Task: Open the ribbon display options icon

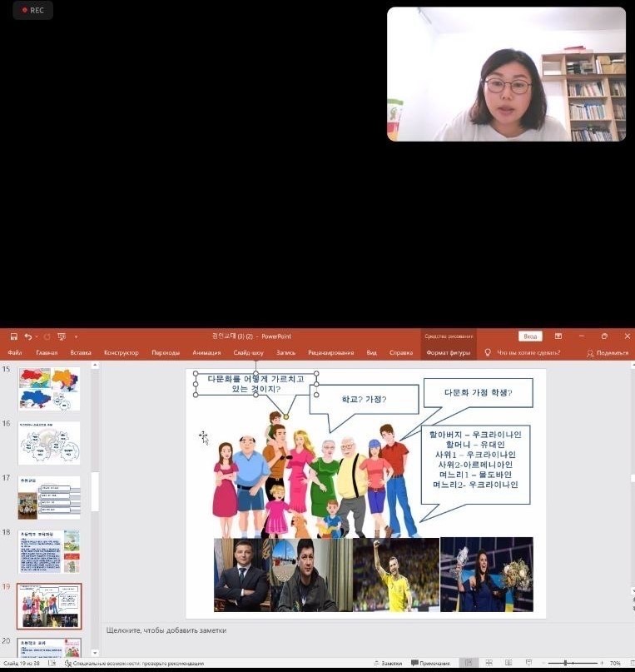Action: pos(558,336)
